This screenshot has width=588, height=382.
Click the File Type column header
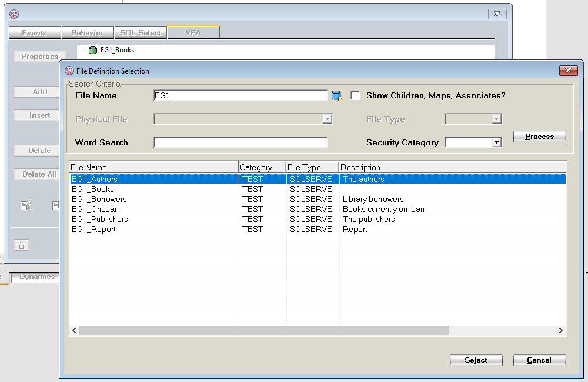click(x=313, y=167)
